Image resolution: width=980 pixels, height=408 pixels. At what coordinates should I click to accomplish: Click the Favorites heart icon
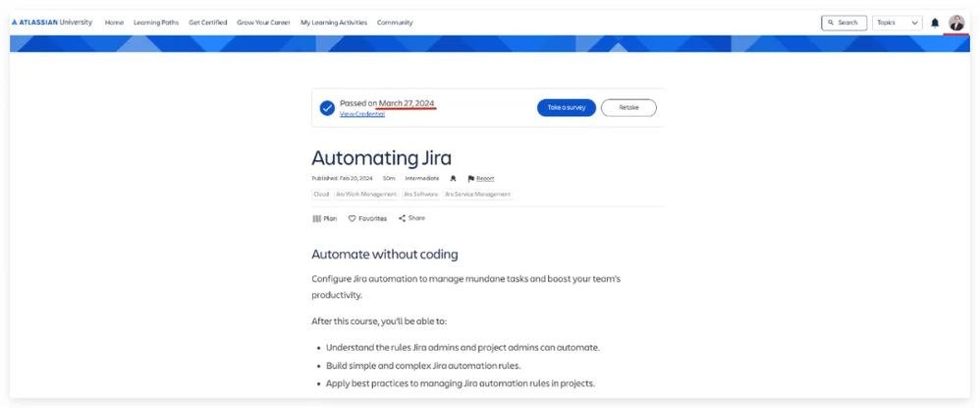click(352, 218)
